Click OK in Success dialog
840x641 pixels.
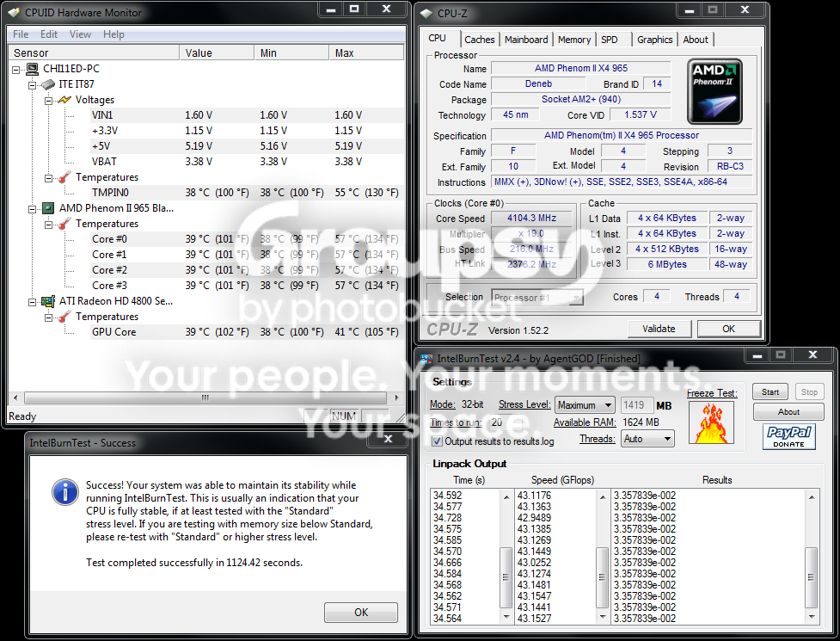coord(360,613)
